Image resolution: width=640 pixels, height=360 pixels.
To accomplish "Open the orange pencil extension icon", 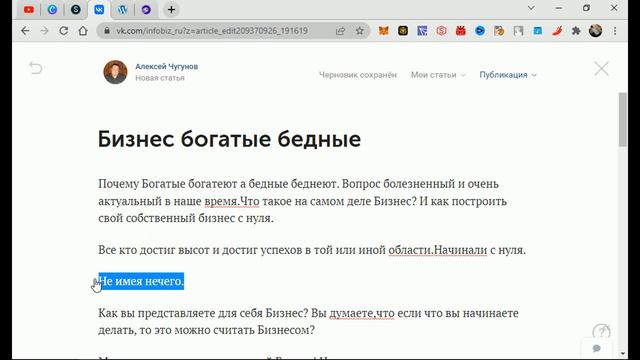I will 499,31.
